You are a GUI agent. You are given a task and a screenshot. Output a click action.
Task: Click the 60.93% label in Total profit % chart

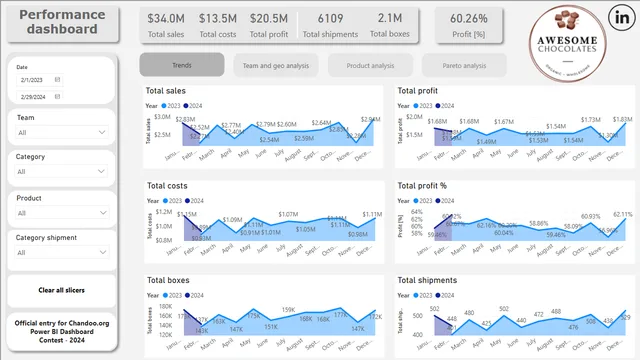pos(591,216)
